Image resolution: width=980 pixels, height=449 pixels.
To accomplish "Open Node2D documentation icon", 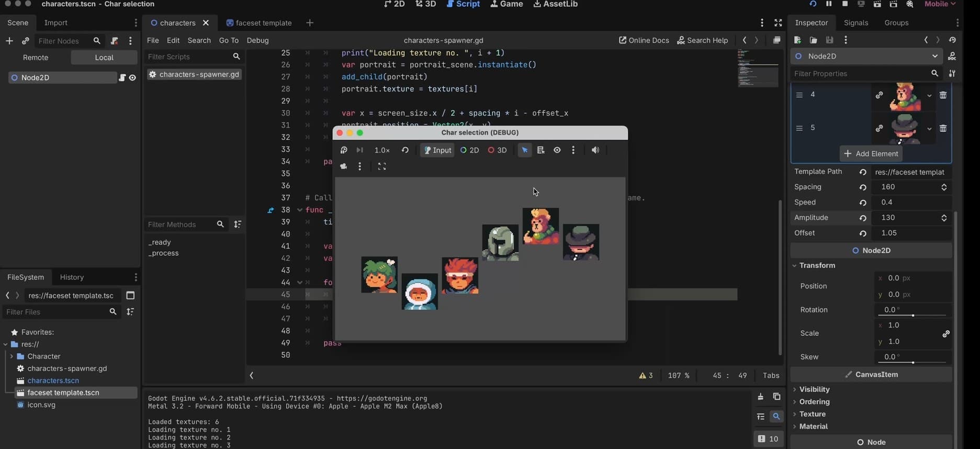I will [952, 56].
